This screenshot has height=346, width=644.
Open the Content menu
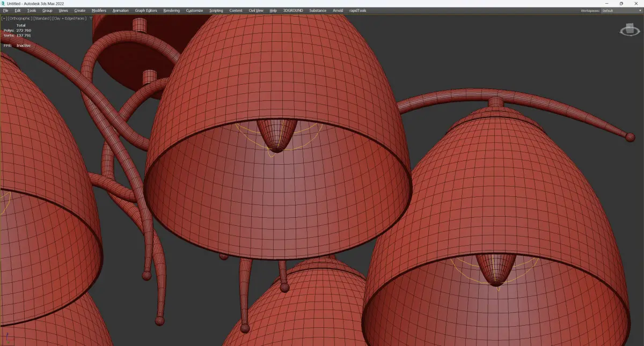coord(236,10)
